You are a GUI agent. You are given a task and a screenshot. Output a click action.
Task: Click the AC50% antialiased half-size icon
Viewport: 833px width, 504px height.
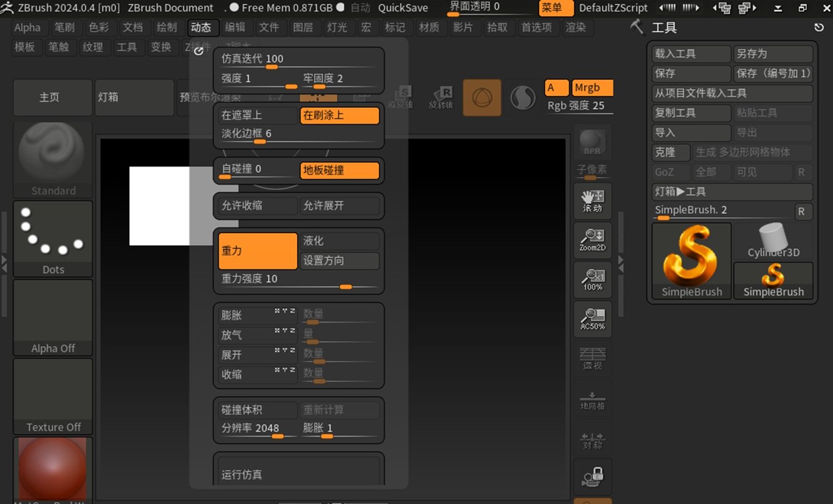592,319
